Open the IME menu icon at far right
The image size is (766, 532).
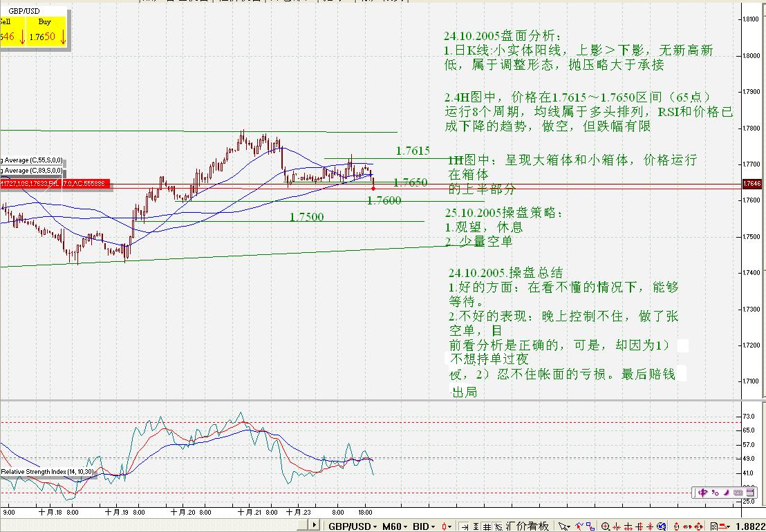(x=750, y=493)
